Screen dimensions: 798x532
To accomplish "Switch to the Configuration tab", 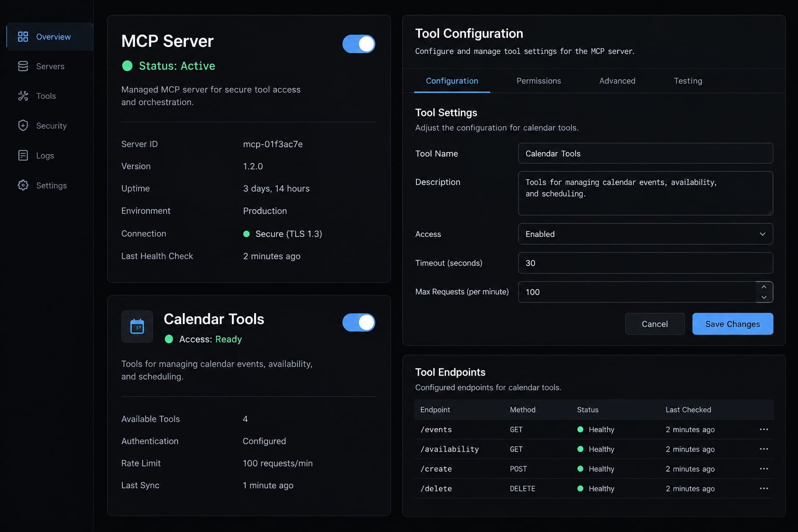I will [452, 81].
